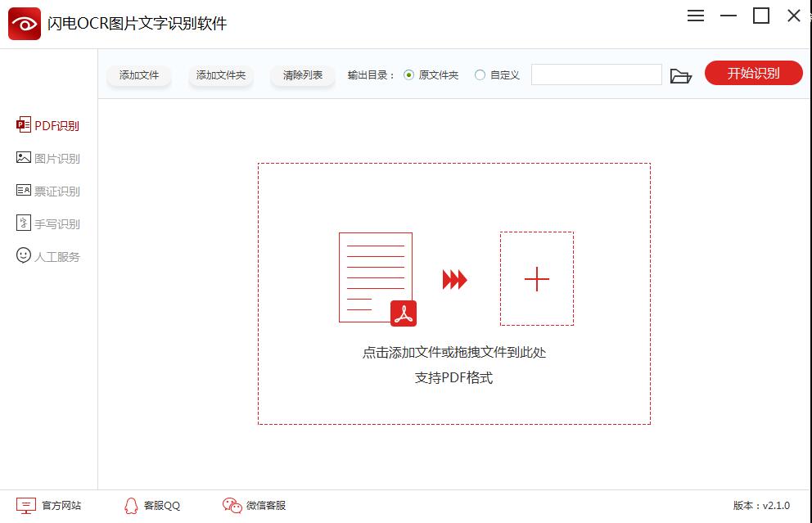Open the hamburger menu in the title bar
The image size is (812, 523).
coord(695,16)
